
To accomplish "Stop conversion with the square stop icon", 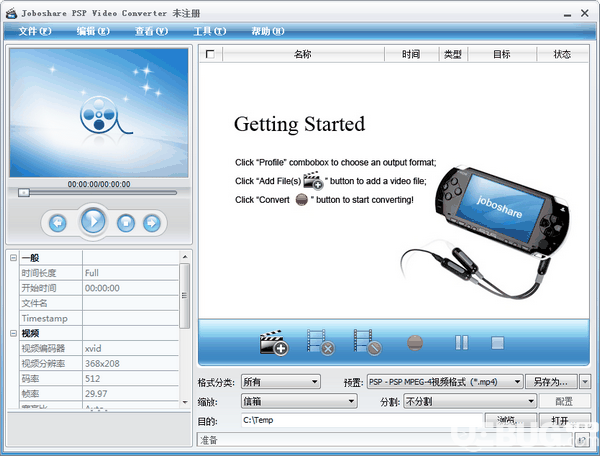I will pyautogui.click(x=497, y=343).
